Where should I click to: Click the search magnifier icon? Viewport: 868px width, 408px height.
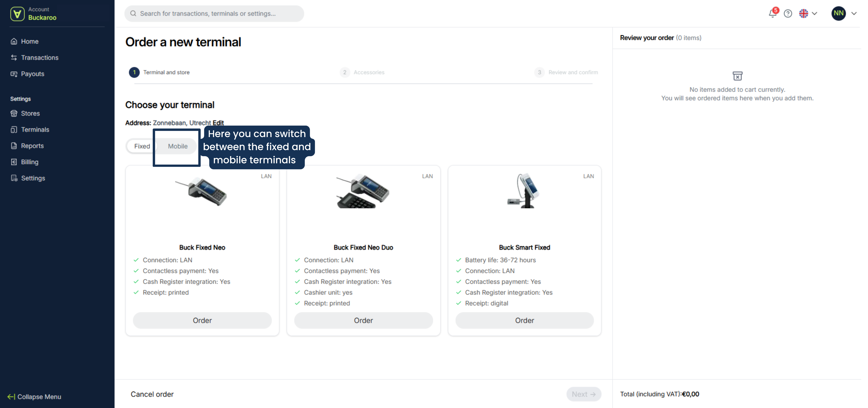133,13
